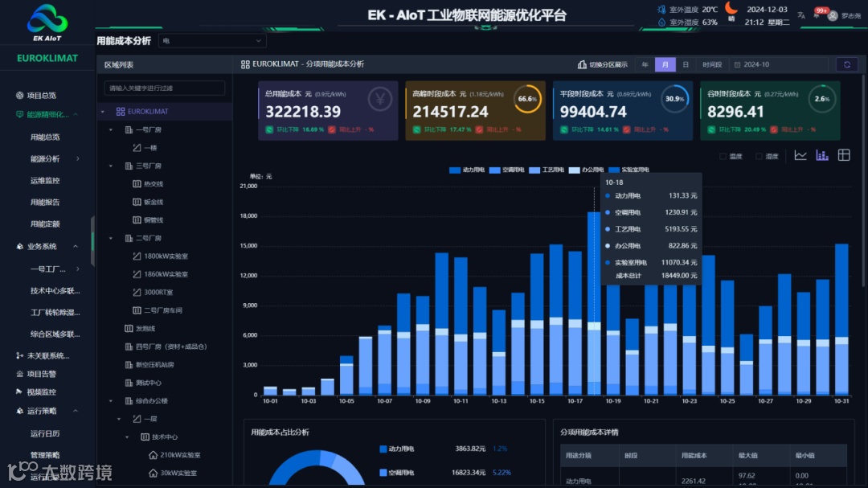Click the 切换分区展示 button

602,65
